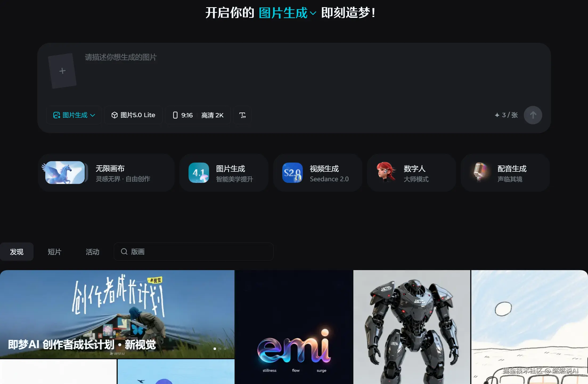Image resolution: width=588 pixels, height=384 pixels.
Task: Switch to the 活动 tab
Action: tap(92, 252)
